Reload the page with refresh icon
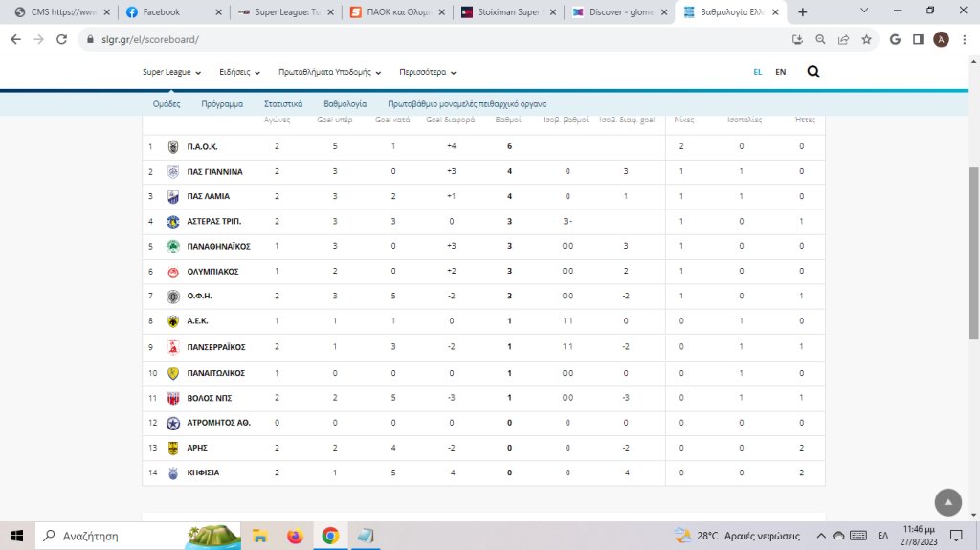980x550 pixels. [x=62, y=39]
